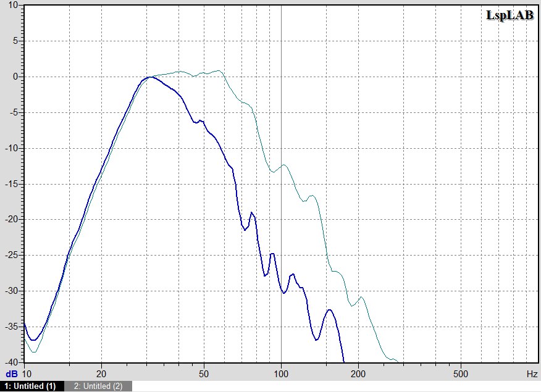The image size is (541, 392).
Task: Click the "-20" dB axis label
Action: point(12,219)
